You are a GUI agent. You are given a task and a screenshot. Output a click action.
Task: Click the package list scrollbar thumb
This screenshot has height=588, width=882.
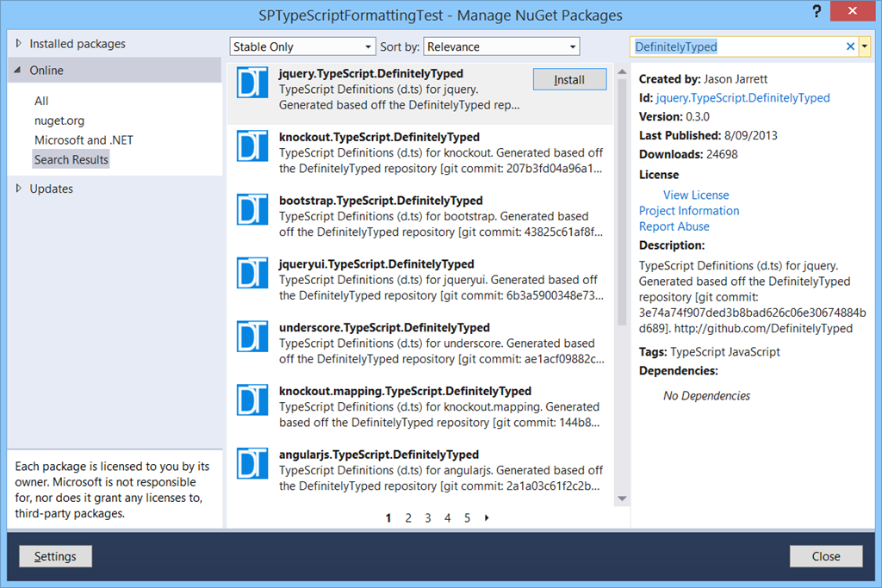pos(622,201)
